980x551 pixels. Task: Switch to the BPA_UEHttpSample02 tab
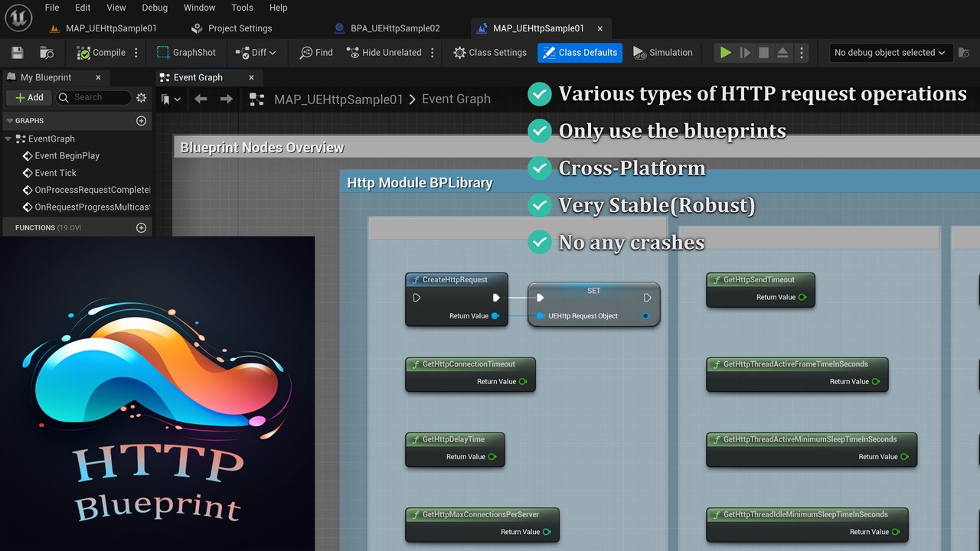(x=387, y=28)
